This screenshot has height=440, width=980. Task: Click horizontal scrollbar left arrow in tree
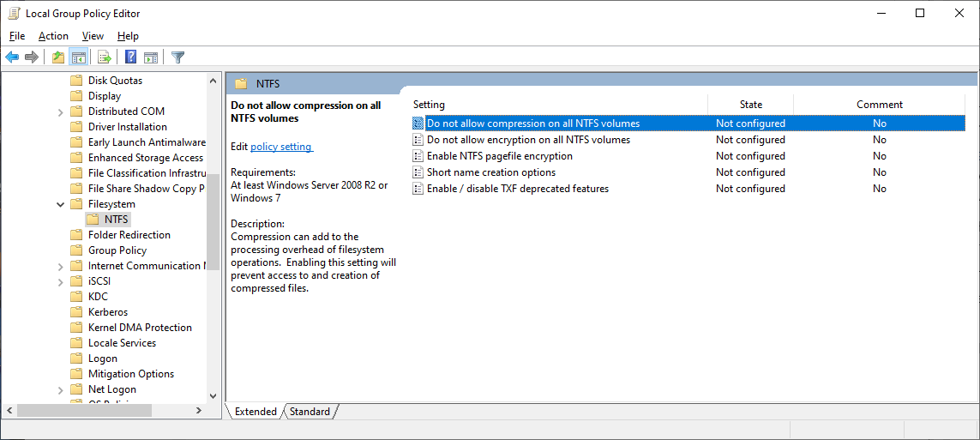tap(9, 411)
